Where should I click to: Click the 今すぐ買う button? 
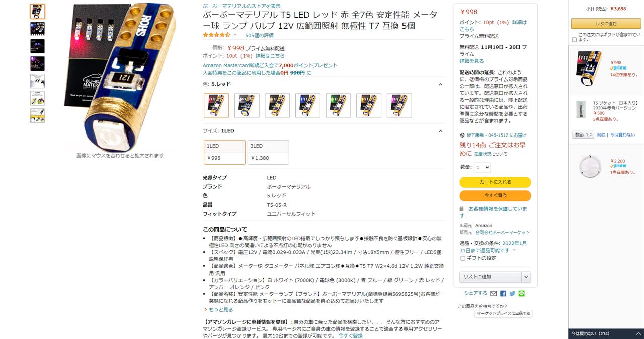495,195
